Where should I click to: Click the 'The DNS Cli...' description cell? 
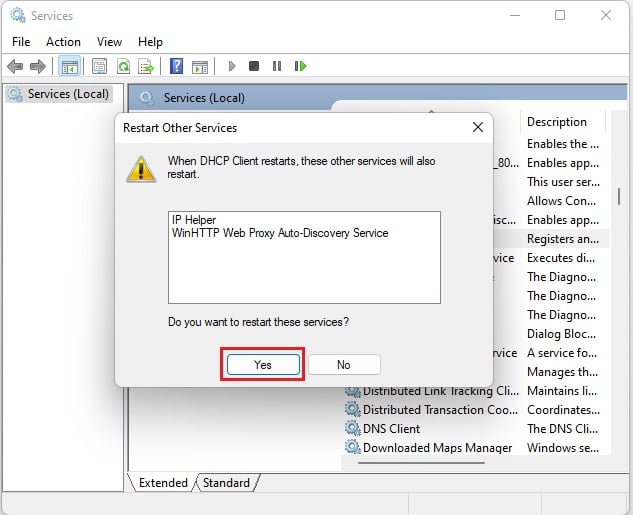click(562, 428)
